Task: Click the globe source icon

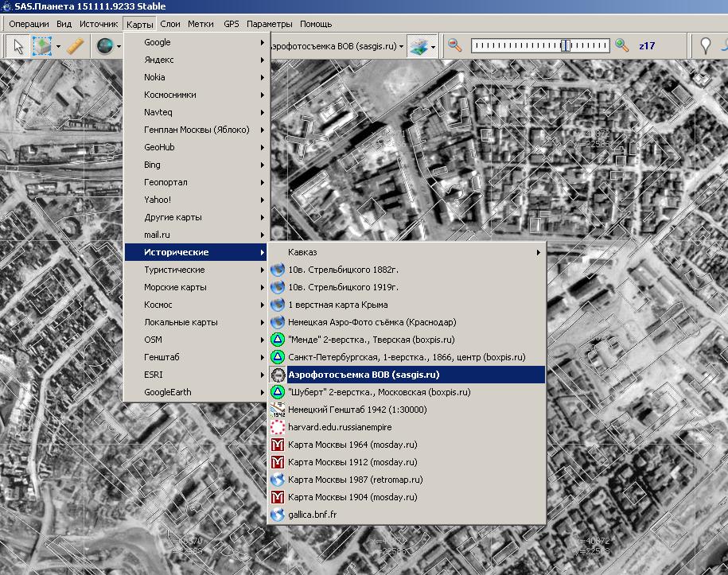Action: click(105, 46)
